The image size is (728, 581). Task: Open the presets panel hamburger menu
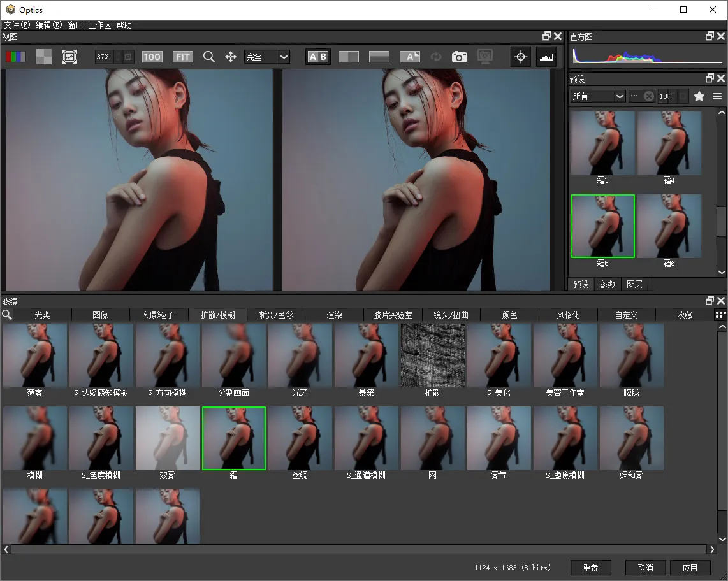[717, 96]
